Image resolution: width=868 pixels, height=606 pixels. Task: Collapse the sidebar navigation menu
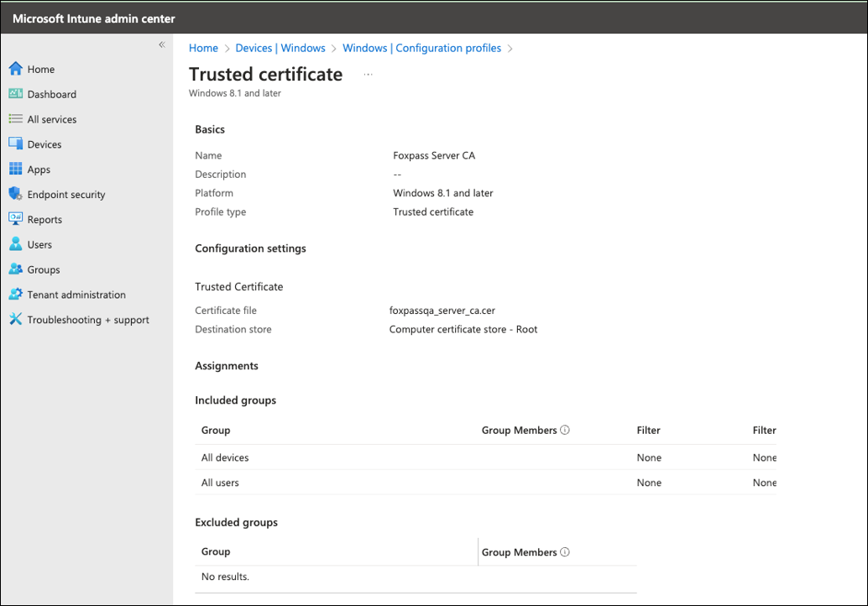[162, 45]
